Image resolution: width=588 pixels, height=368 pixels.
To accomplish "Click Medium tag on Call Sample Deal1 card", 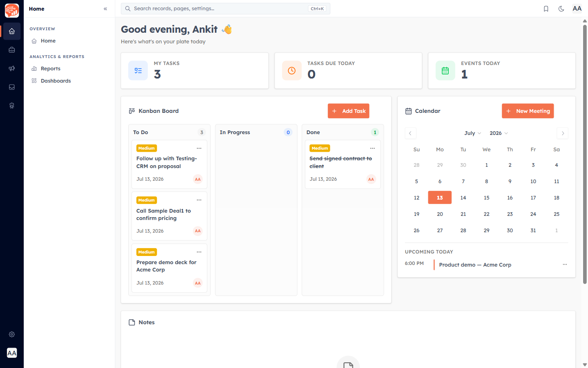I will [147, 200].
